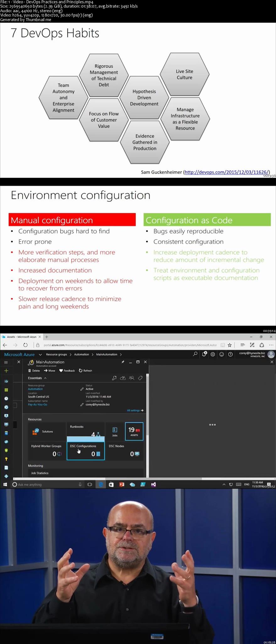
Task: Favorite this page with the star icon
Action: [x=230, y=345]
